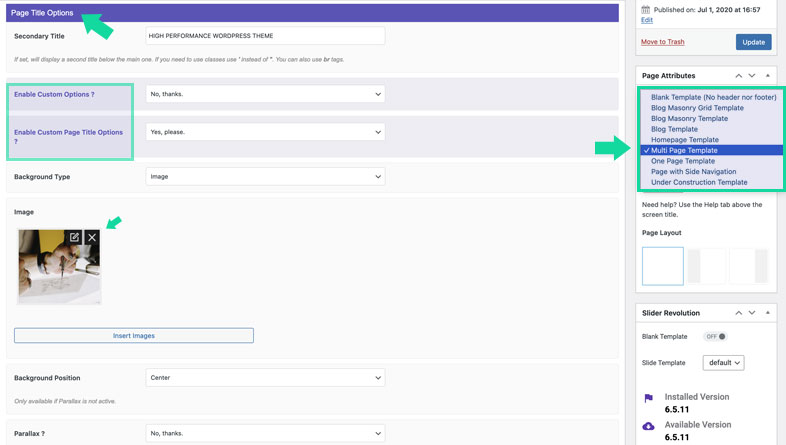Move Slider Revolution panel down
This screenshot has width=786, height=445.
click(752, 313)
